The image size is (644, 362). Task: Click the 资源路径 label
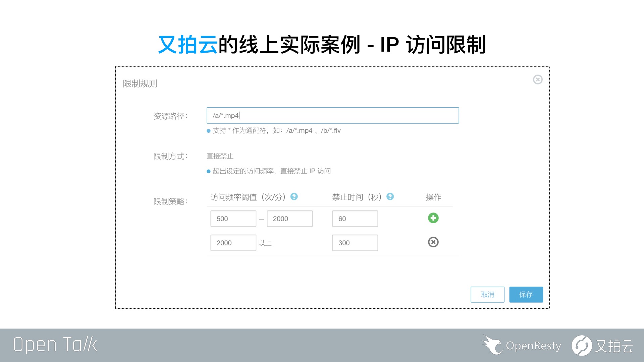coord(170,116)
